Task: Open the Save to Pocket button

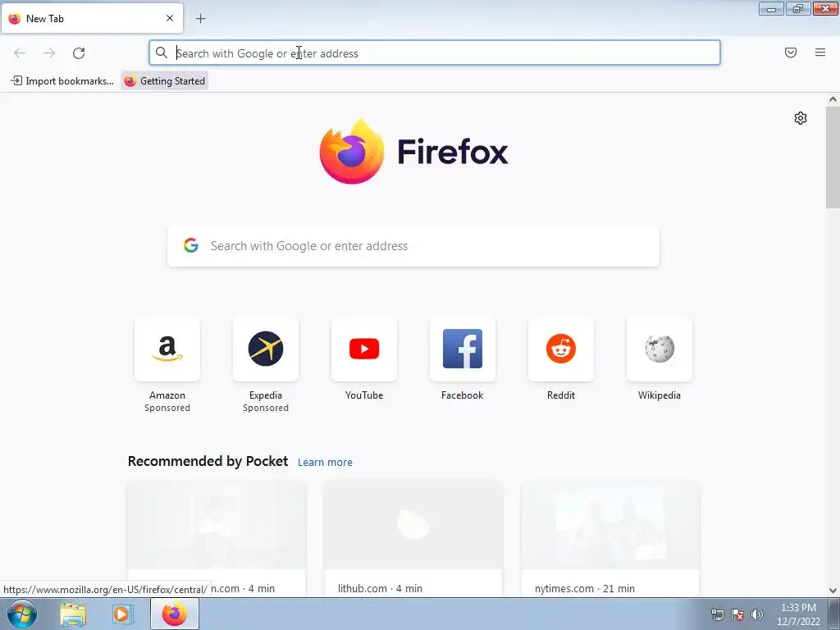Action: pos(791,52)
